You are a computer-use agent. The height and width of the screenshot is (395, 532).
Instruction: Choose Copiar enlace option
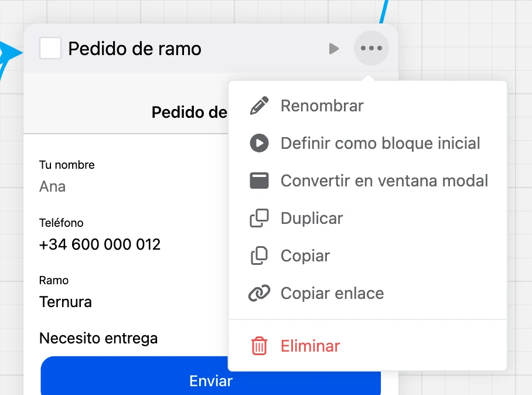(x=367, y=293)
